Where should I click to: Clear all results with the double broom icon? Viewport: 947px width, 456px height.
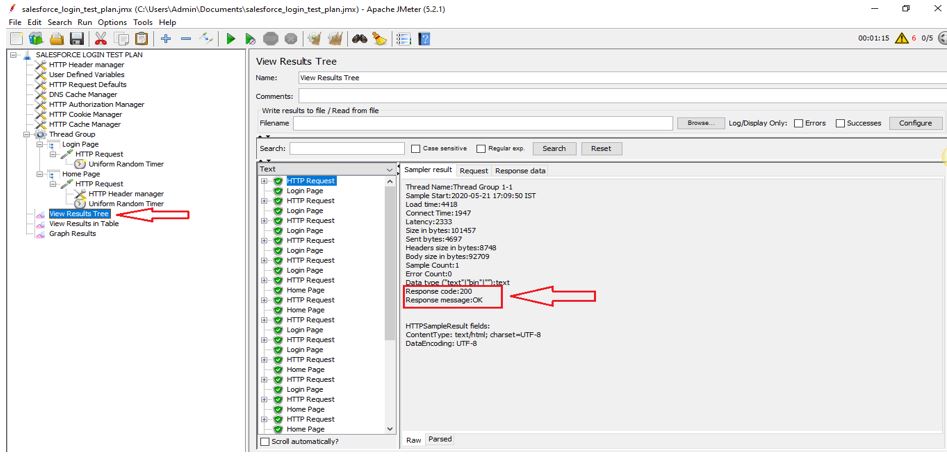point(335,39)
